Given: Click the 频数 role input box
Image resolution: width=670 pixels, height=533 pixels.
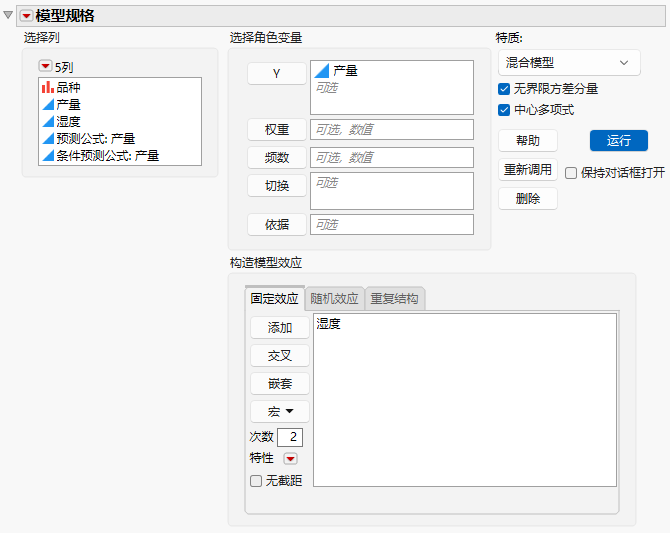Looking at the screenshot, I should (392, 158).
